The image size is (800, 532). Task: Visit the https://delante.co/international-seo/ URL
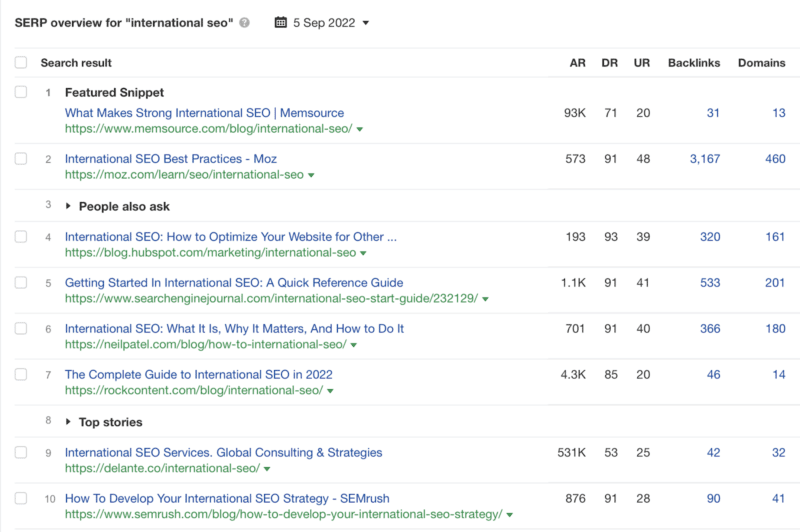click(162, 468)
